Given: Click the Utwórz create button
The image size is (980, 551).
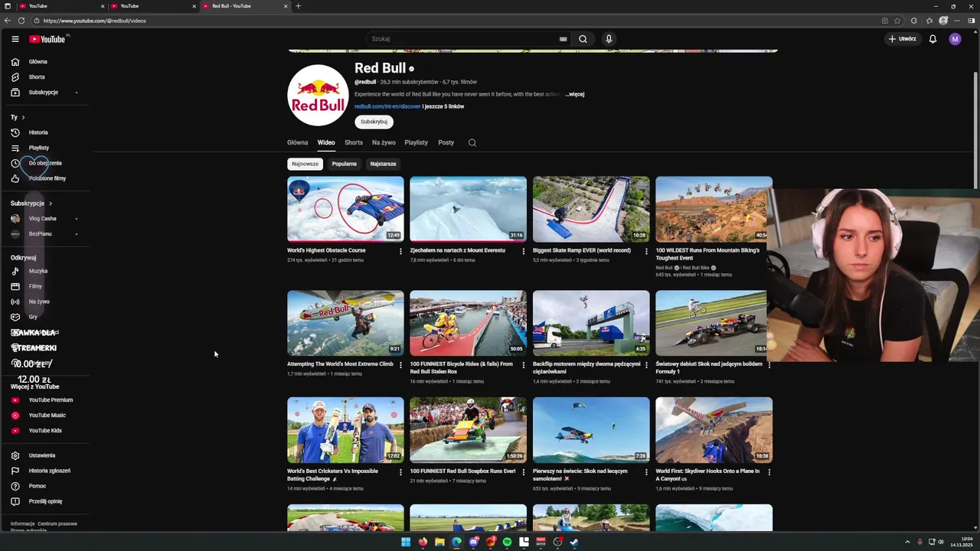Looking at the screenshot, I should 902,39.
